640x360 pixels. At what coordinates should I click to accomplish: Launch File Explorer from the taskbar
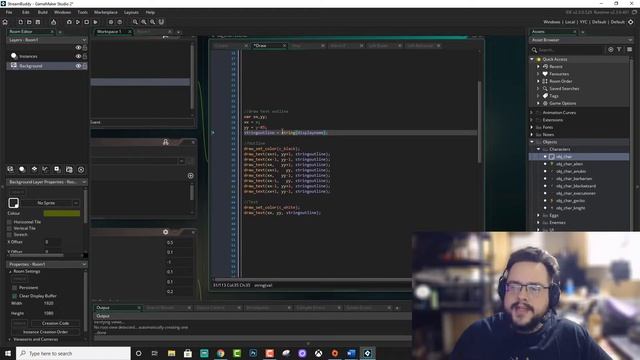tap(171, 353)
